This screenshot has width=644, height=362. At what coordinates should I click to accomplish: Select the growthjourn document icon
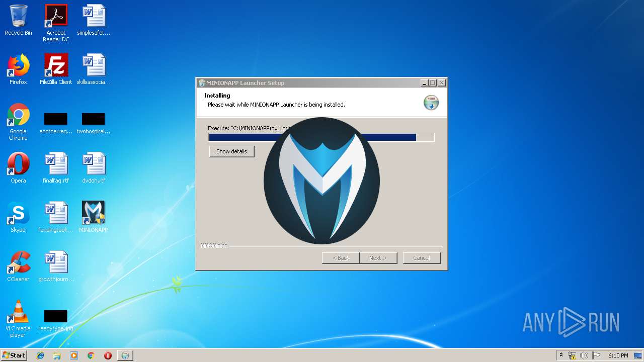tap(56, 266)
